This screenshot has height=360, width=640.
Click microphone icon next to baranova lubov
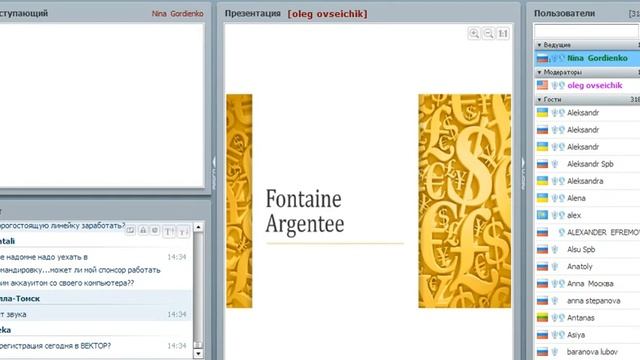[x=554, y=352]
